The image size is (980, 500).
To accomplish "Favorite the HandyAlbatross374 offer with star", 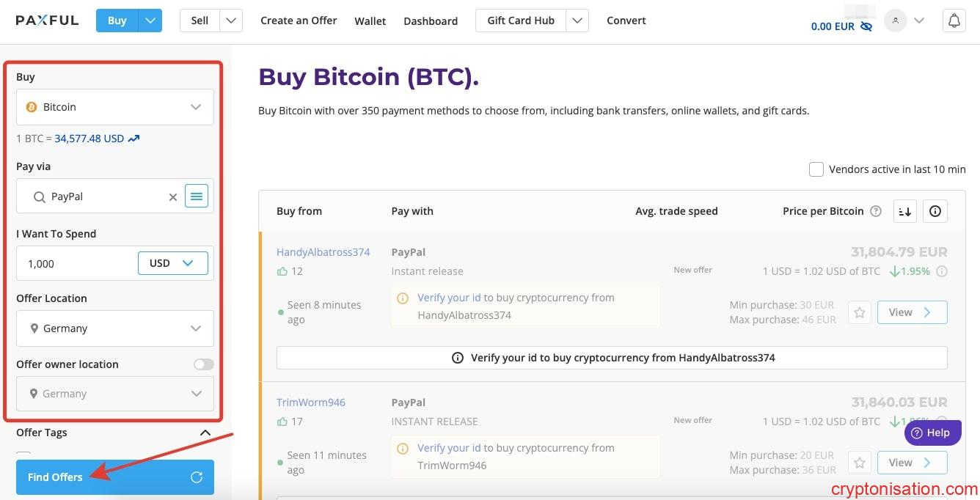I will (x=860, y=312).
